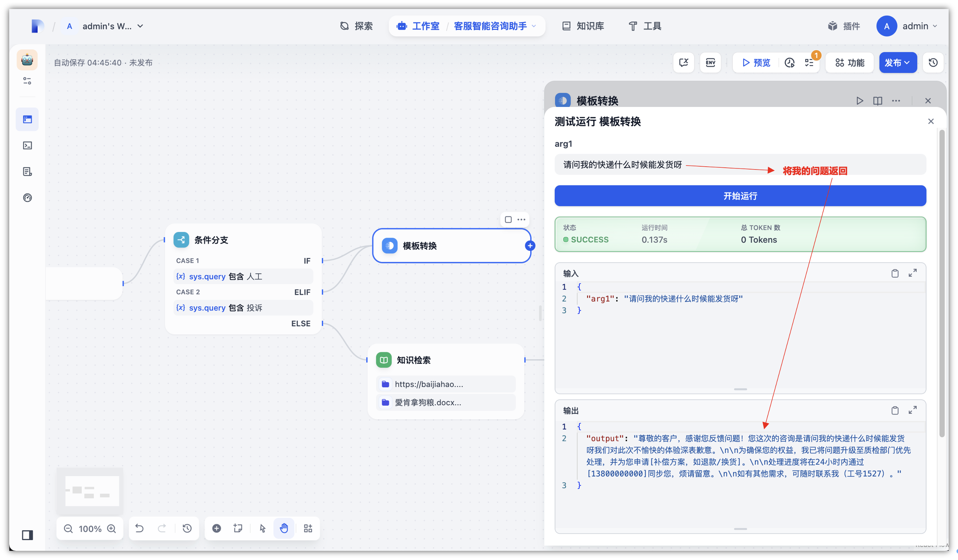This screenshot has height=560, width=958.
Task: Toggle the checkbox above the 模板转换 node
Action: [x=508, y=220]
